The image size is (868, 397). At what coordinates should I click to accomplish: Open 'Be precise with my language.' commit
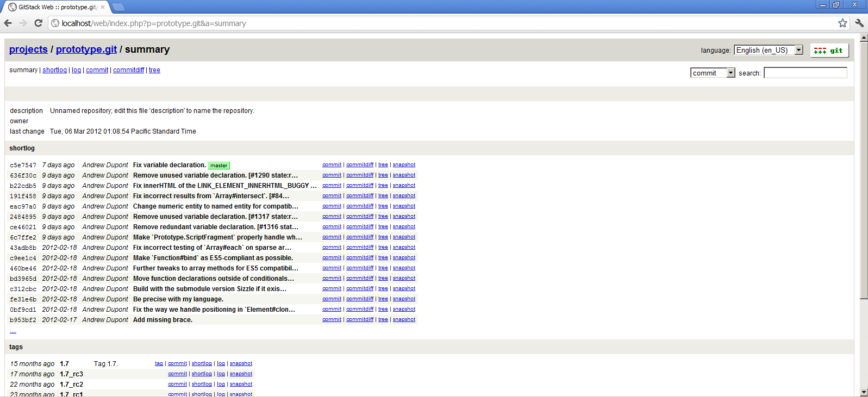pos(178,299)
